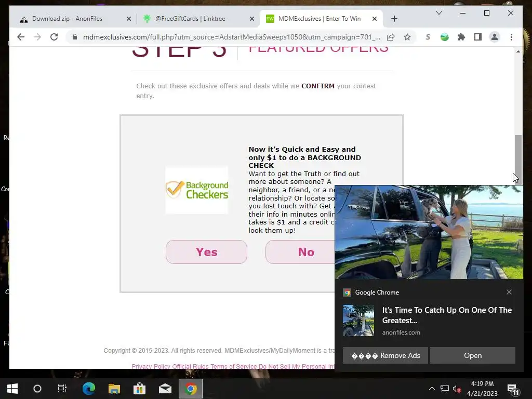Open the green globe extension icon

(x=445, y=37)
